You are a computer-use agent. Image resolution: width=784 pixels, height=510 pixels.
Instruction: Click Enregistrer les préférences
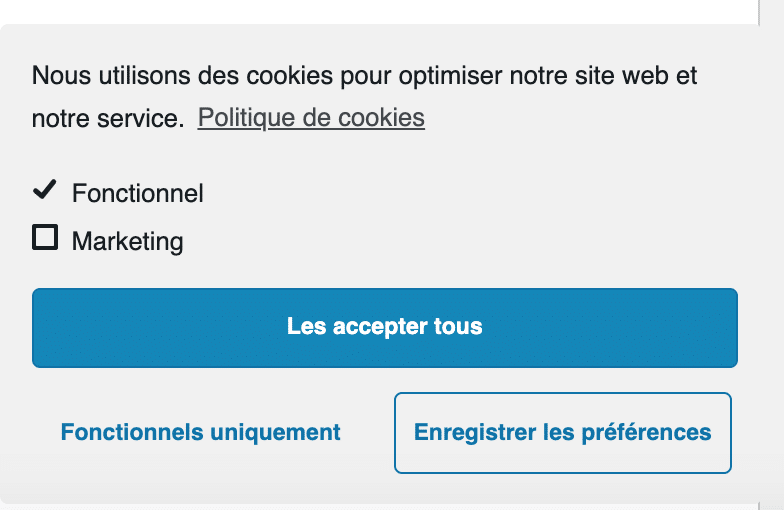[x=562, y=433]
